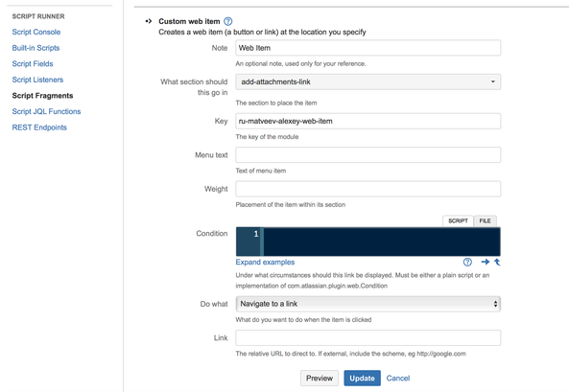Screen dimensions: 569x392
Task: Click the Menu text input field
Action: (x=367, y=155)
